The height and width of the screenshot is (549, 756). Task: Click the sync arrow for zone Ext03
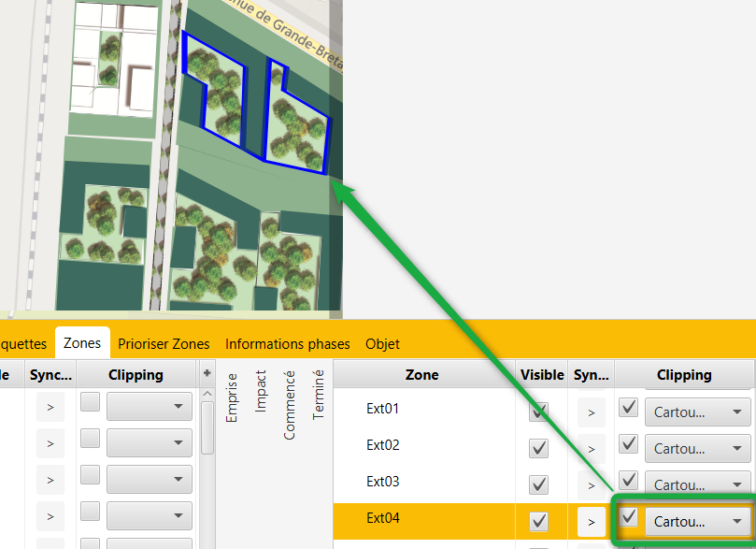click(x=591, y=484)
